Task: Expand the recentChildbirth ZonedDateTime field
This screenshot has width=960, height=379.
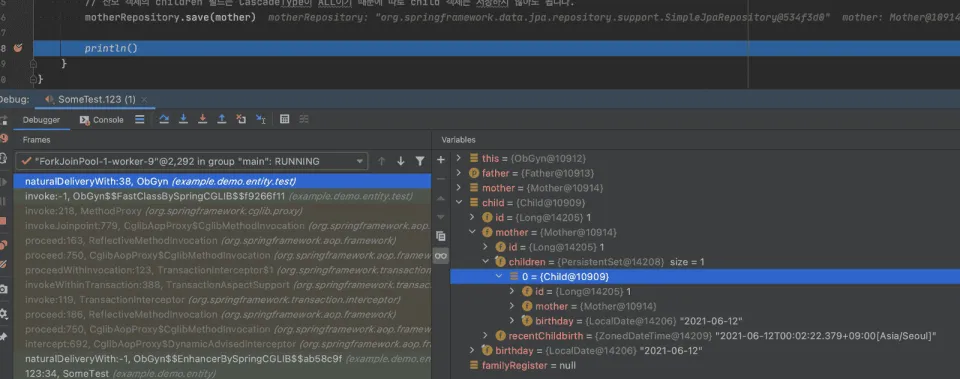Action: pos(485,336)
